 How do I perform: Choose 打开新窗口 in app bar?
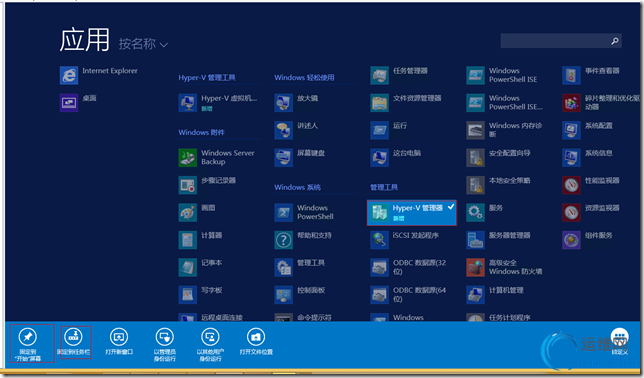(x=119, y=342)
